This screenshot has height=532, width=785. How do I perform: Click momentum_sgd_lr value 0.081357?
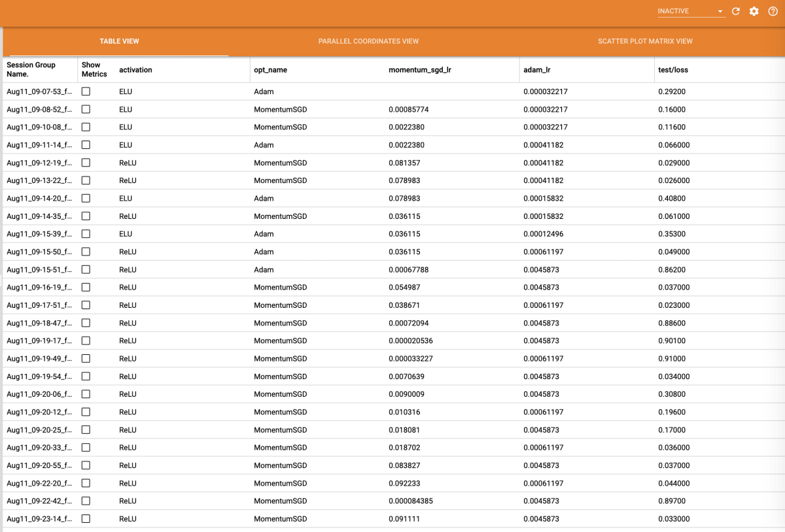tap(405, 163)
